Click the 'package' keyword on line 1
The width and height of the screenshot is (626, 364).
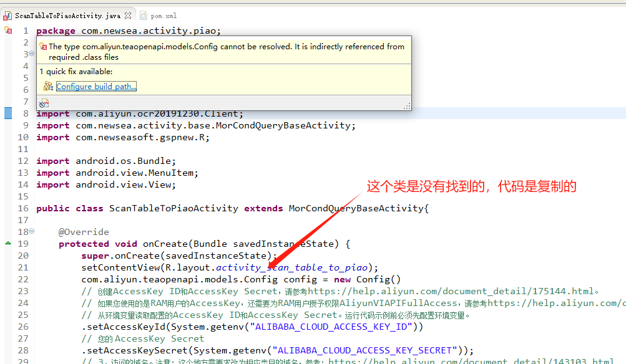[56, 31]
